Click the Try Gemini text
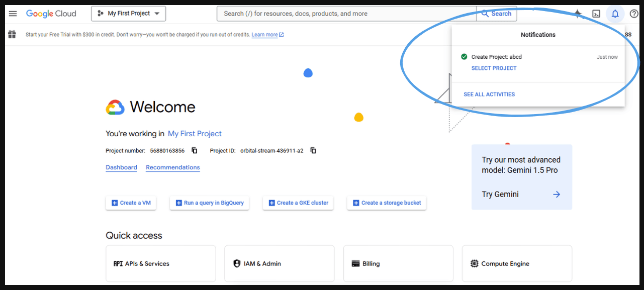Screen dimensions: 644x290 [500, 195]
